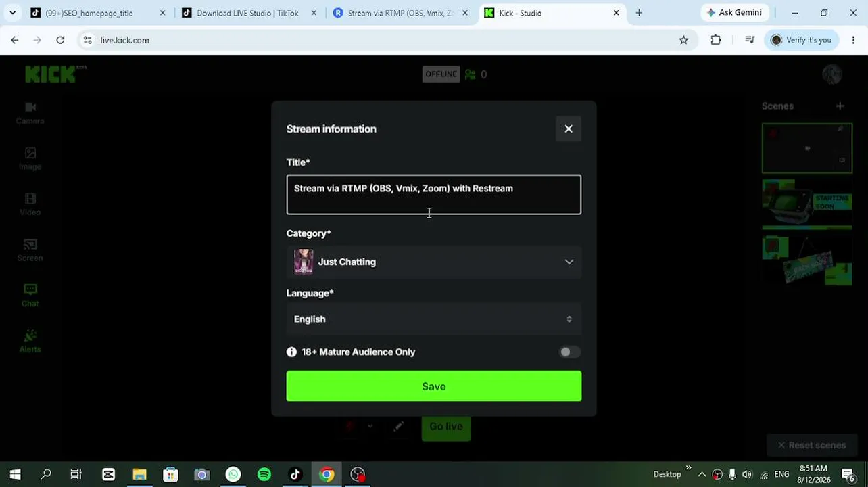
Task: Launch Spotify from the taskbar
Action: coord(264,474)
